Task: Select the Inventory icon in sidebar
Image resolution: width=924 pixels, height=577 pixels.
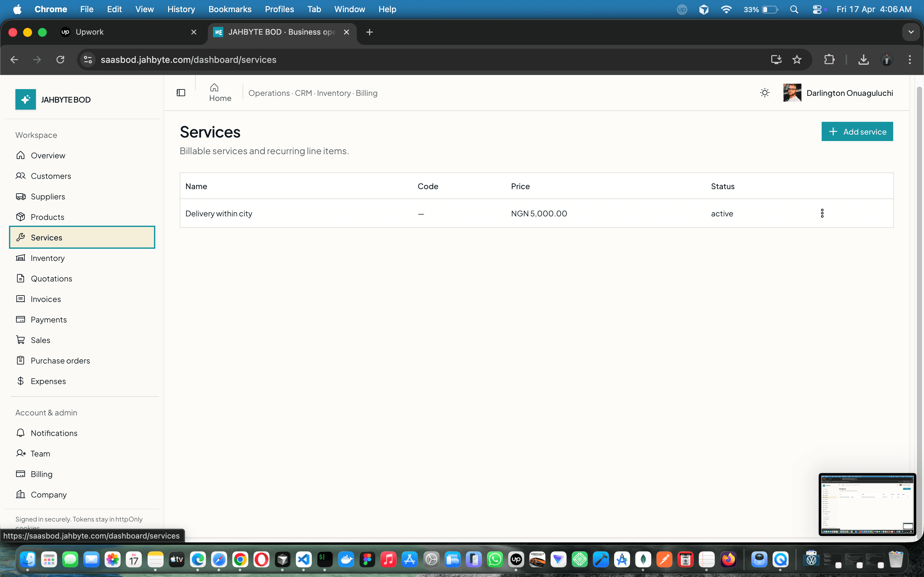Action: point(21,258)
